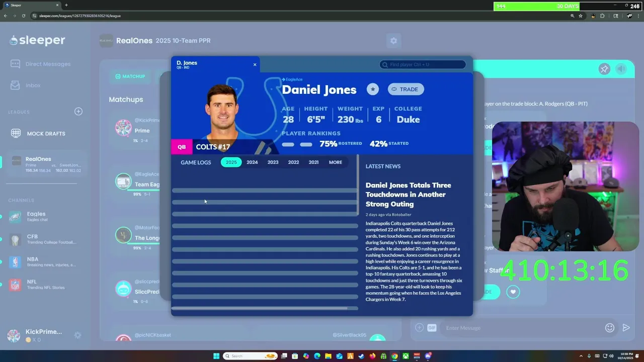Mute chat with the speaker icon

[621, 69]
